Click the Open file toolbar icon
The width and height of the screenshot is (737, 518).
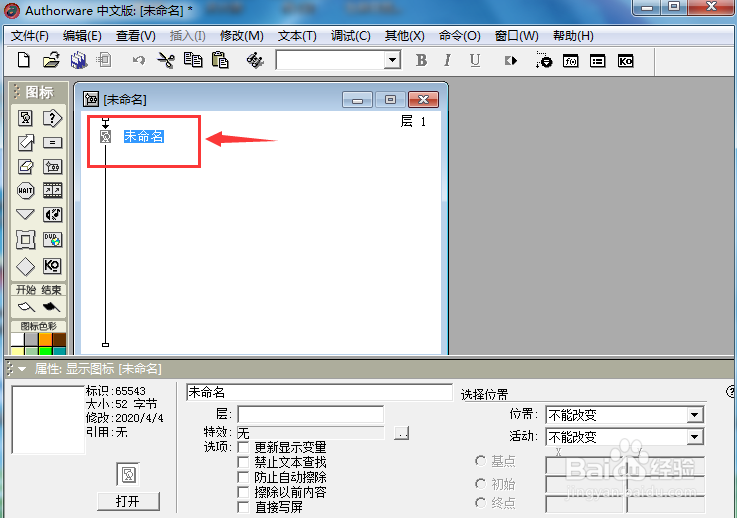[x=51, y=60]
